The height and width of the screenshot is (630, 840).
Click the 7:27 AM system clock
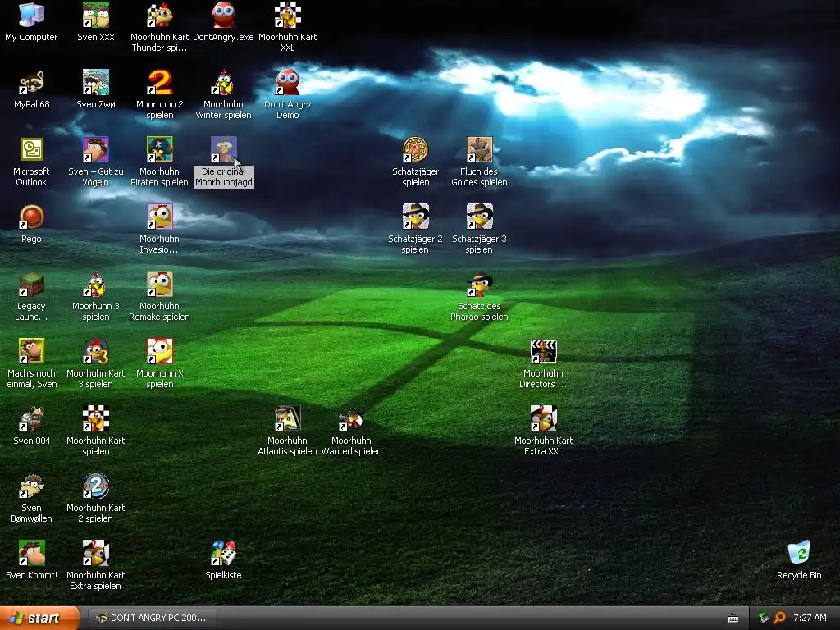pos(810,618)
